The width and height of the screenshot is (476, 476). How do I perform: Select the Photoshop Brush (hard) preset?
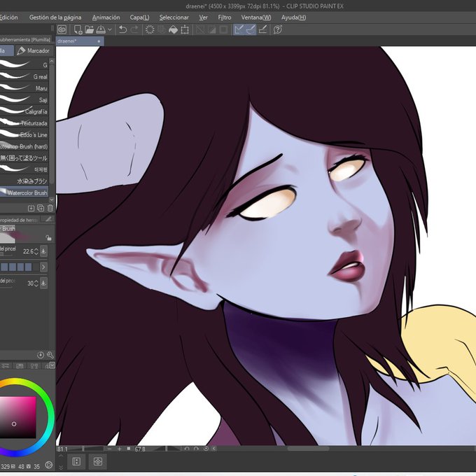click(24, 146)
